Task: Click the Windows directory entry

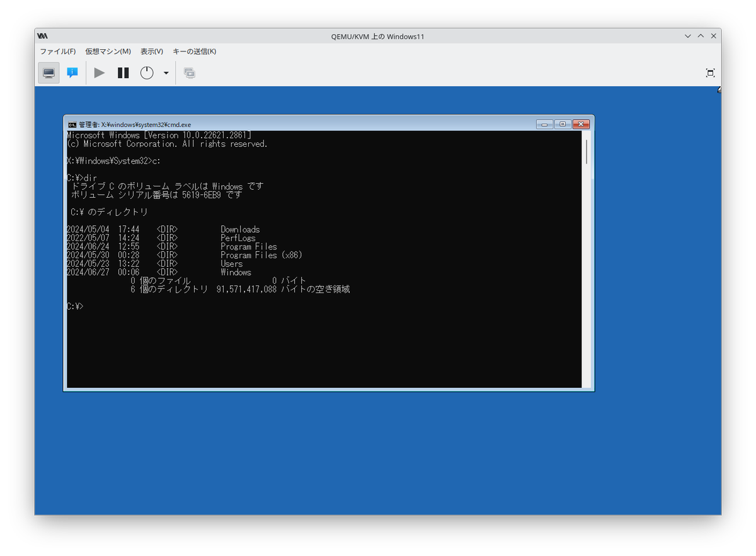Action: 236,273
